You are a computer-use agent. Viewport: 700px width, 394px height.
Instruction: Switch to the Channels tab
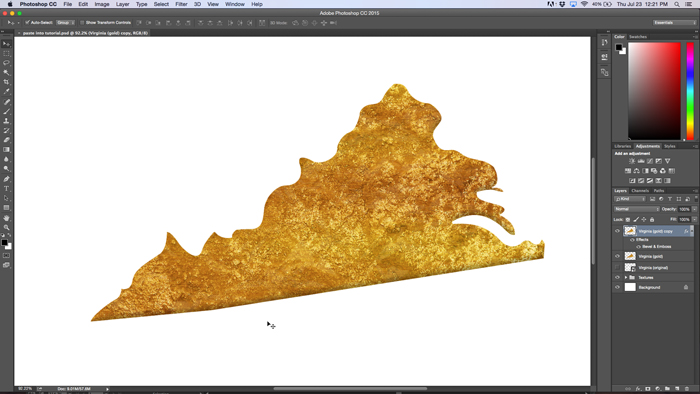click(x=640, y=191)
